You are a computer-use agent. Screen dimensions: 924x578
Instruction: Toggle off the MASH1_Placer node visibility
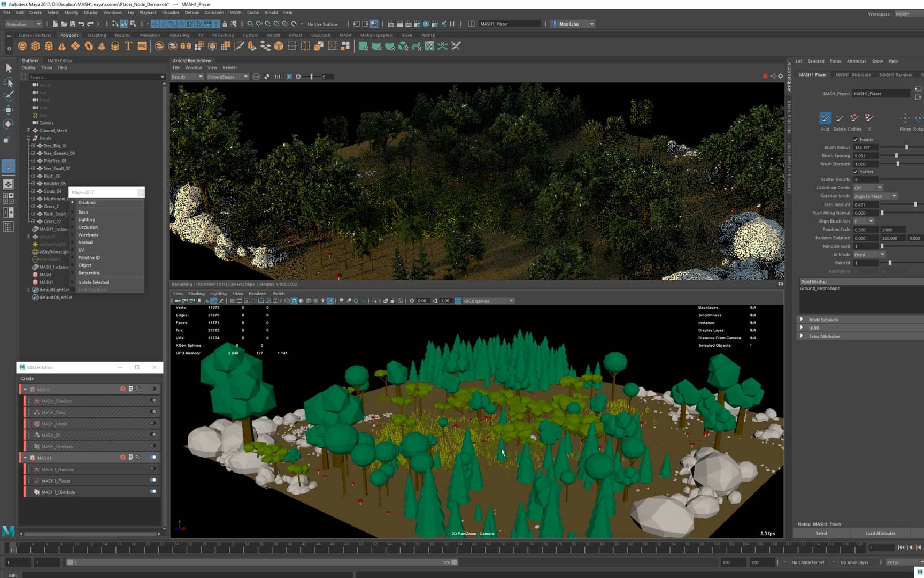pyautogui.click(x=153, y=480)
